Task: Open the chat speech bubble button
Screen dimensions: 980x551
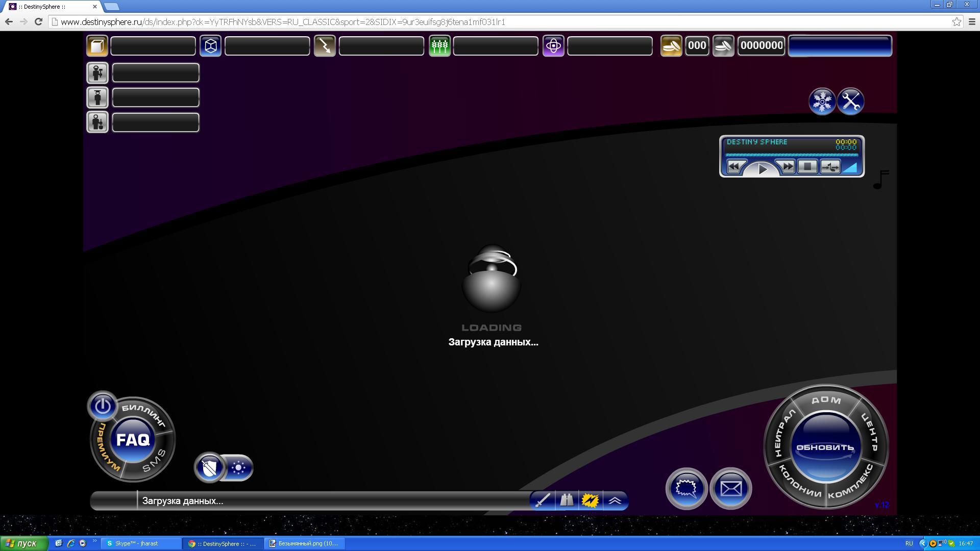Action: point(686,489)
